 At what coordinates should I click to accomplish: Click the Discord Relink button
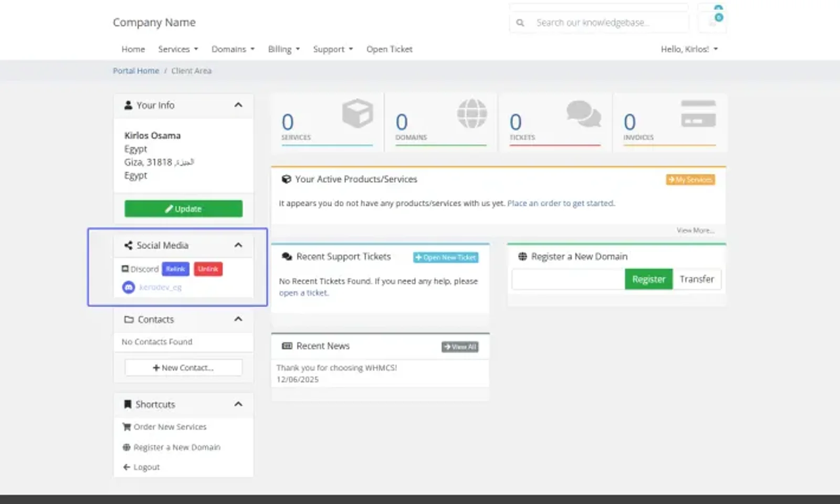[x=175, y=269]
